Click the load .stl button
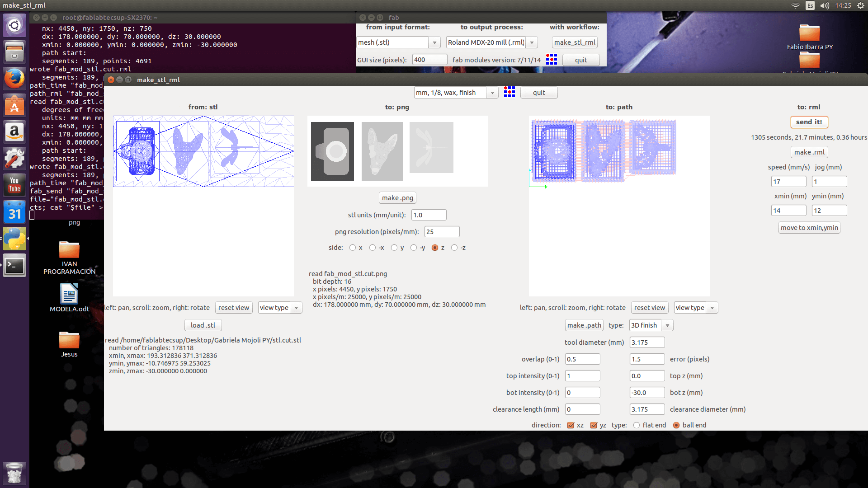868x488 pixels. 203,325
